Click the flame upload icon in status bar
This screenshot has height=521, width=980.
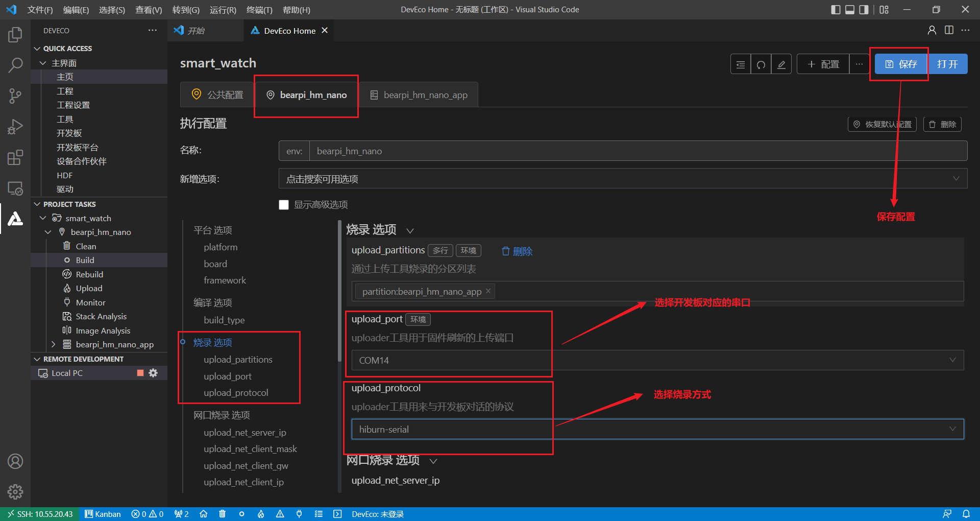(261, 514)
